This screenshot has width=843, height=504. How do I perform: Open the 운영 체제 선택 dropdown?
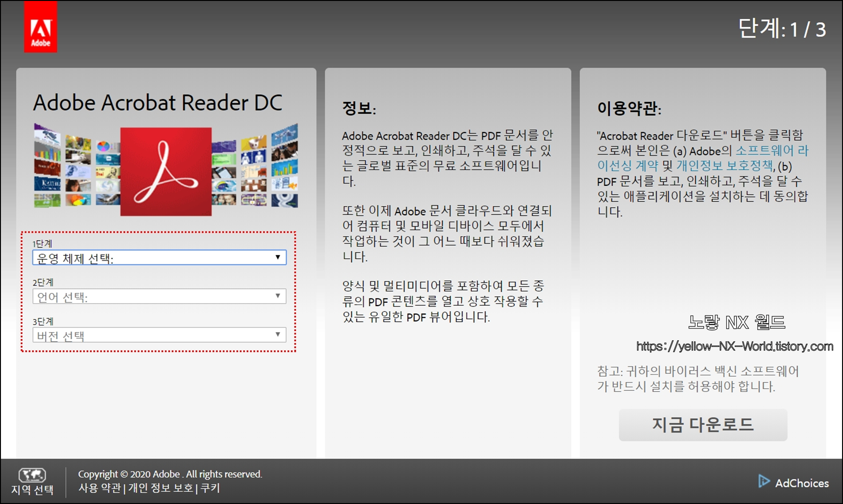[159, 258]
